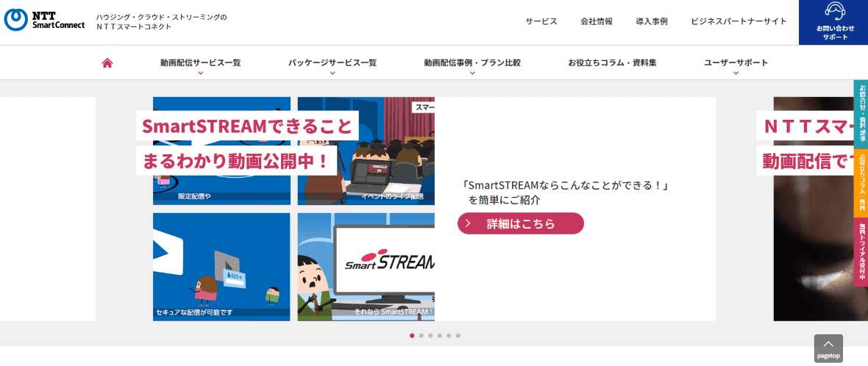The image size is (868, 366).
Task: Click the NTT SmartConnect logo
Action: [x=44, y=20]
